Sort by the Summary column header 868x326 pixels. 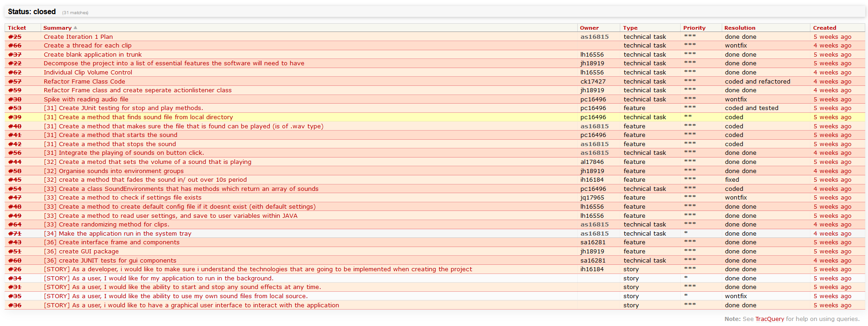click(58, 28)
